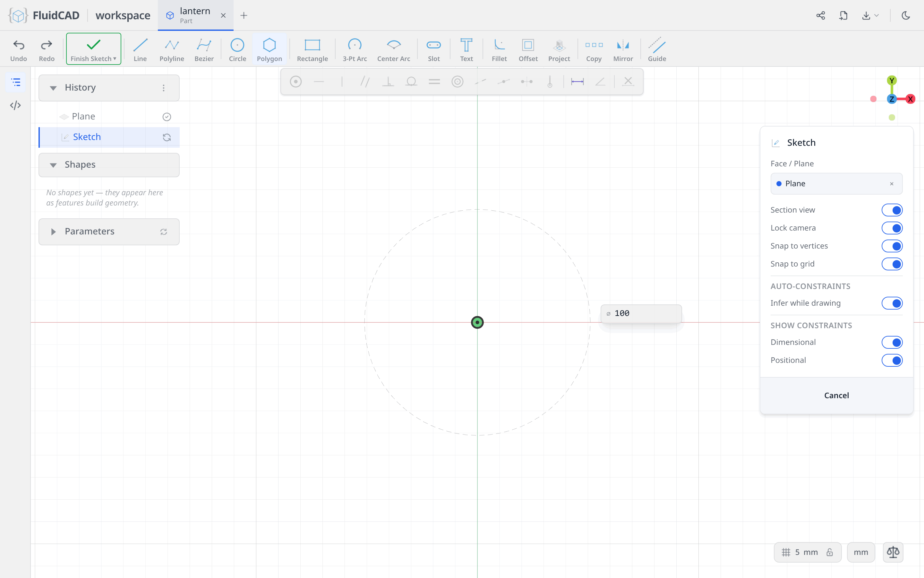Open the Finish Sketch dropdown
This screenshot has height=578, width=924.
tap(115, 59)
